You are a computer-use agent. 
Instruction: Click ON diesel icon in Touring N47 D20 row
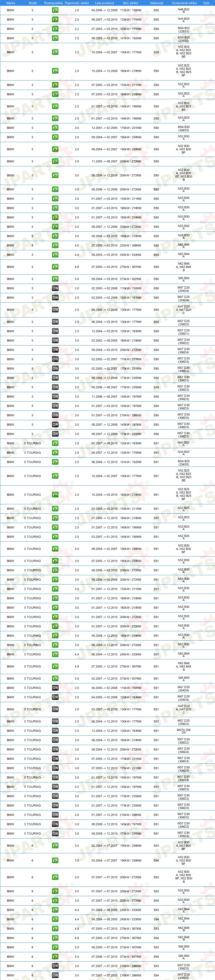[x=55, y=709]
